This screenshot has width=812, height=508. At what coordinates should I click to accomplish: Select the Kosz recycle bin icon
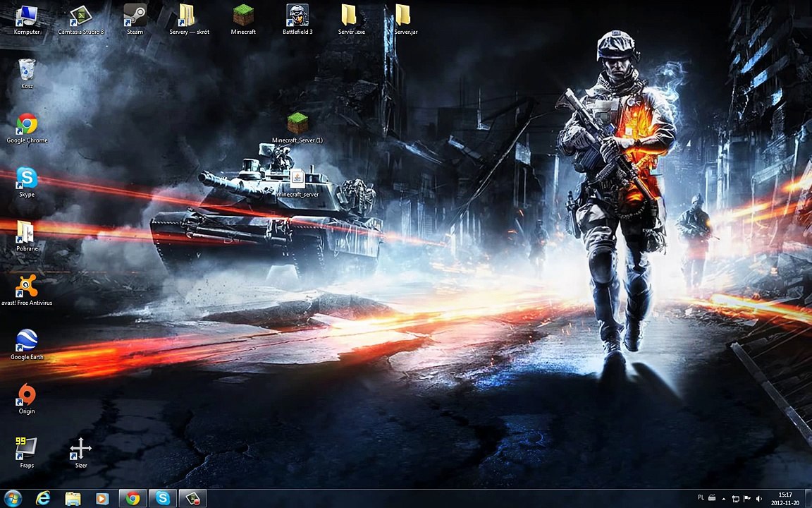[27, 74]
